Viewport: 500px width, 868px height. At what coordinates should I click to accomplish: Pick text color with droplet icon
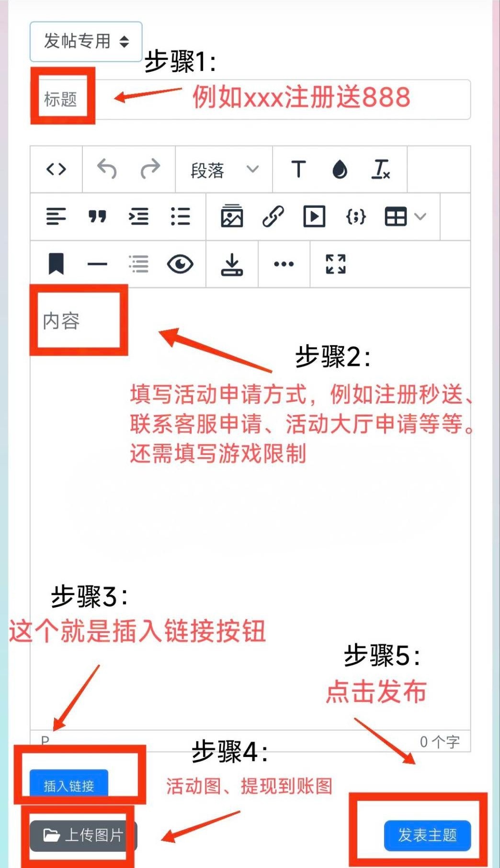(x=340, y=169)
